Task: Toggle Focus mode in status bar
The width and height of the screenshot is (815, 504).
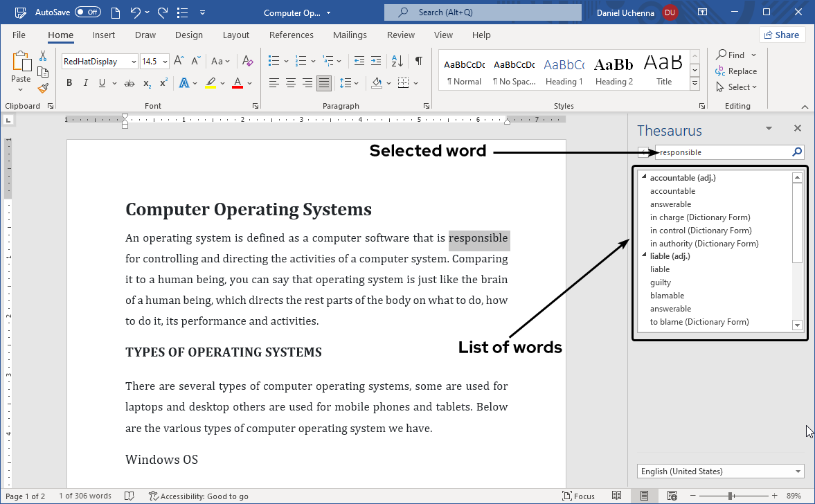Action: 579,496
